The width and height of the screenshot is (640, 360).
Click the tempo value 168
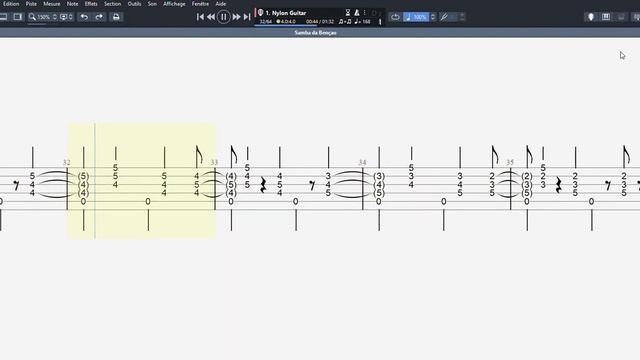pyautogui.click(x=366, y=22)
